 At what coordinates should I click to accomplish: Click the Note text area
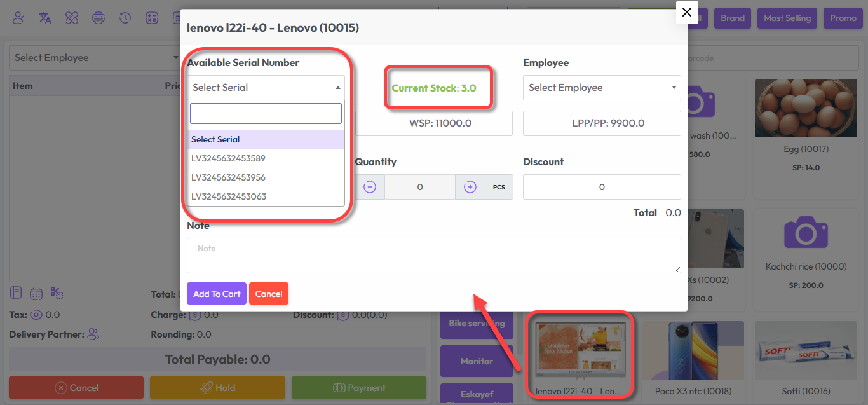pyautogui.click(x=433, y=256)
